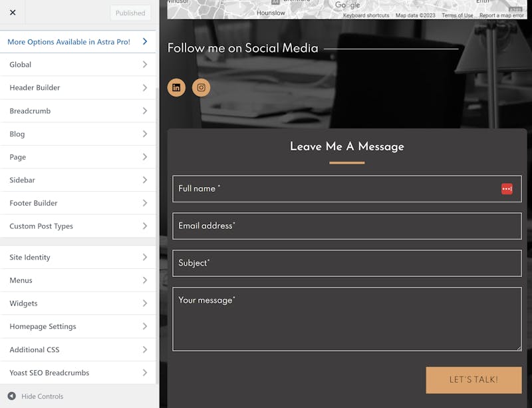Viewport: 532px width, 408px height.
Task: Open the Header Builder section
Action: click(x=78, y=88)
